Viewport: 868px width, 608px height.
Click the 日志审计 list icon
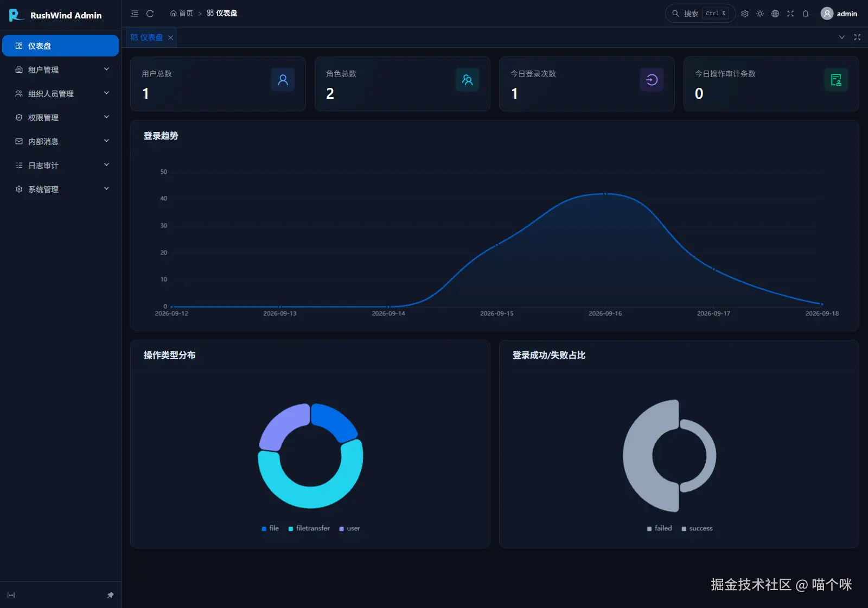19,165
